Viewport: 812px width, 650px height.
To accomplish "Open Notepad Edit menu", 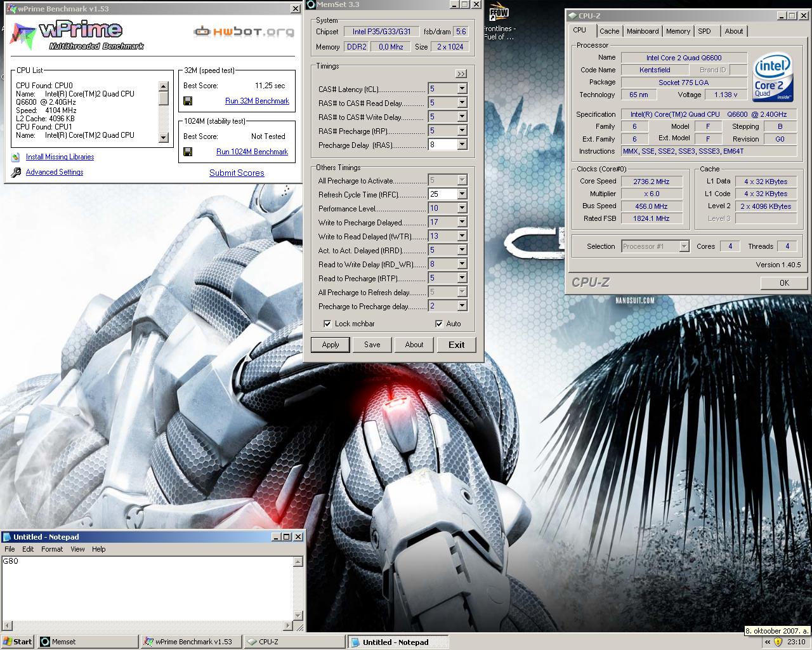I will point(28,549).
